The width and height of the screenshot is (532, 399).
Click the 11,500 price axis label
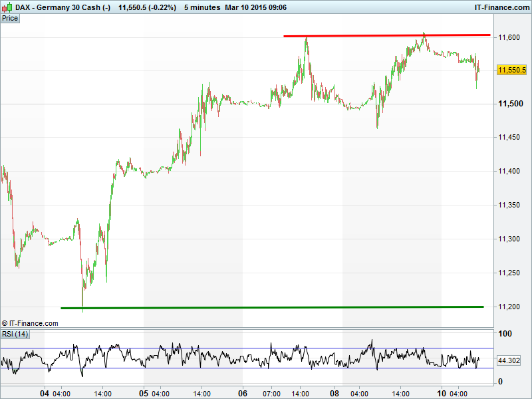pos(509,104)
